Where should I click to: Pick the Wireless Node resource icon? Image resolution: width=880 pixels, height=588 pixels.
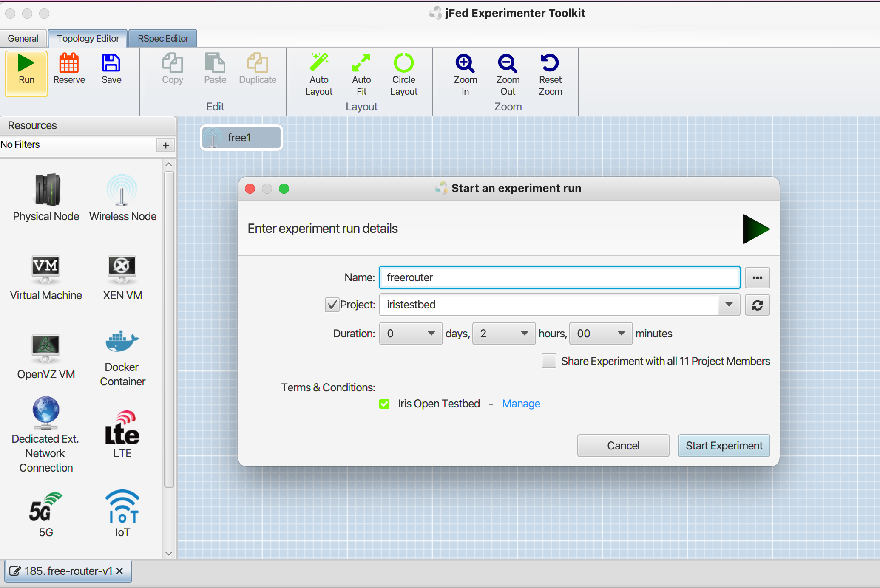(x=122, y=190)
